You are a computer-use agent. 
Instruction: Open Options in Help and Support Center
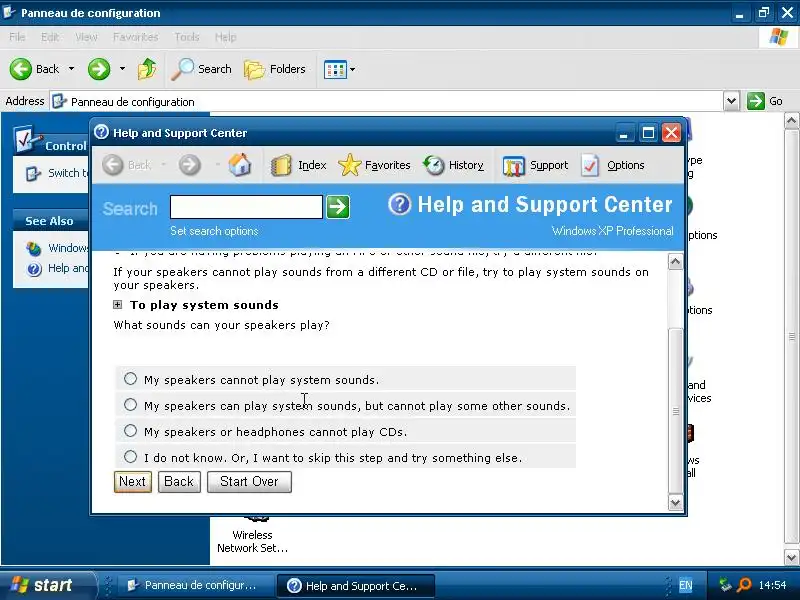click(x=613, y=165)
